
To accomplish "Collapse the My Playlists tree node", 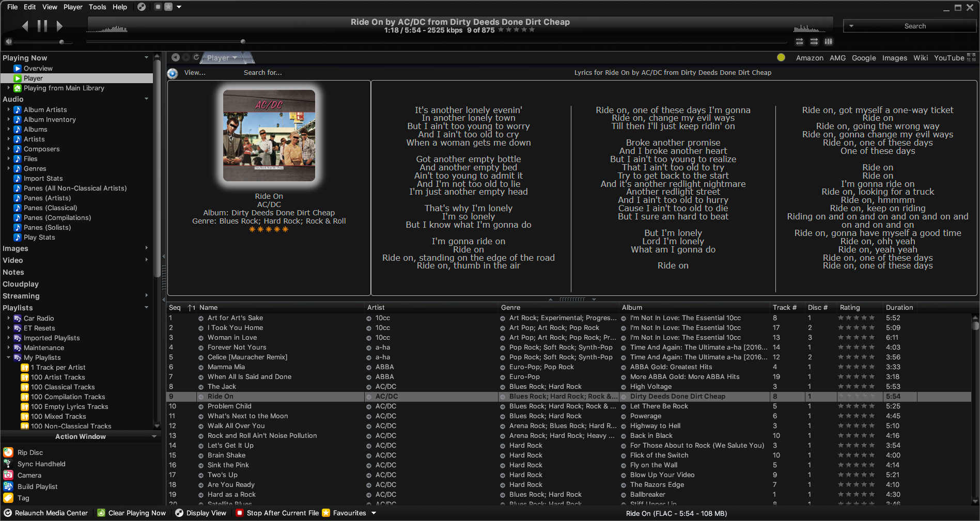I will [x=9, y=357].
